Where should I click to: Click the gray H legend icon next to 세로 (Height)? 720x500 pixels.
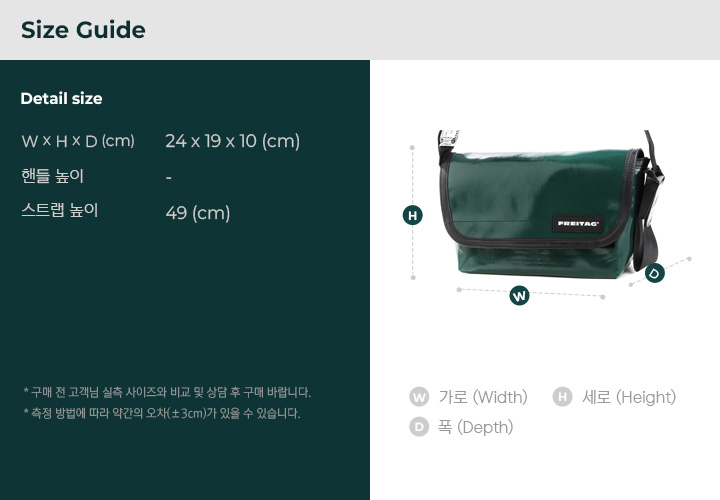pos(562,397)
